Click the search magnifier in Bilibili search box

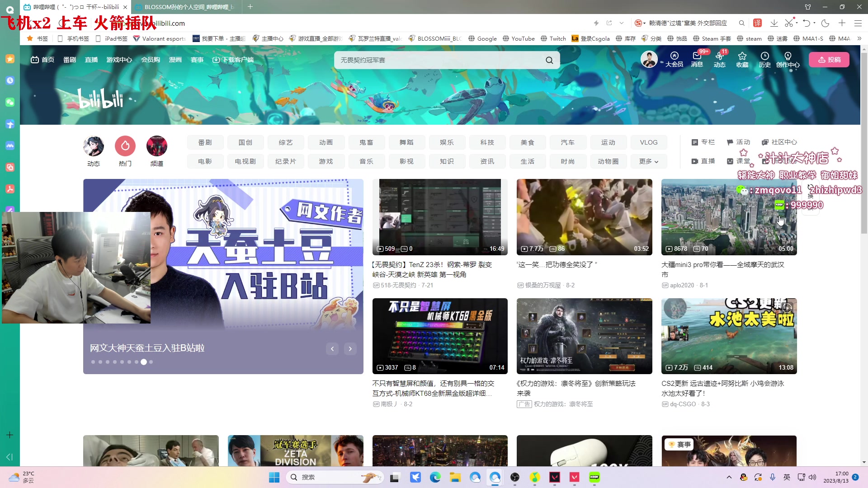tap(549, 60)
